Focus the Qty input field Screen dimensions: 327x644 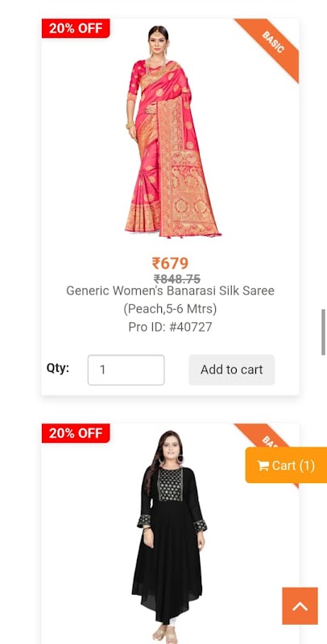coord(126,369)
